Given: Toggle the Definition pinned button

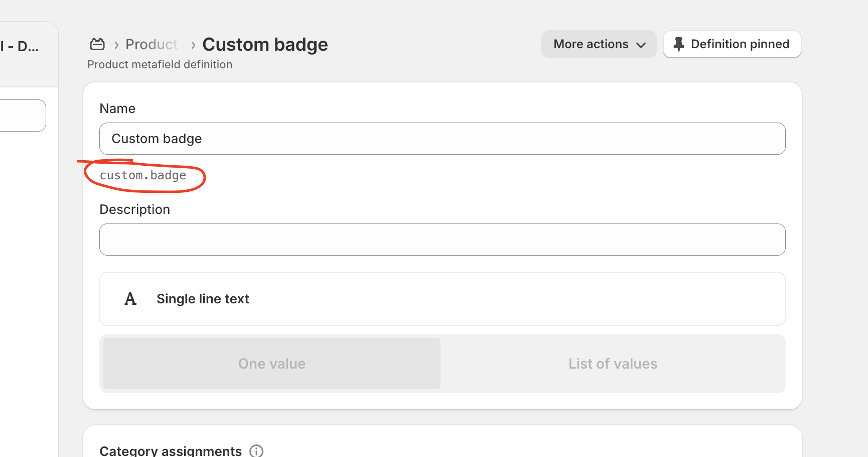Looking at the screenshot, I should point(732,44).
